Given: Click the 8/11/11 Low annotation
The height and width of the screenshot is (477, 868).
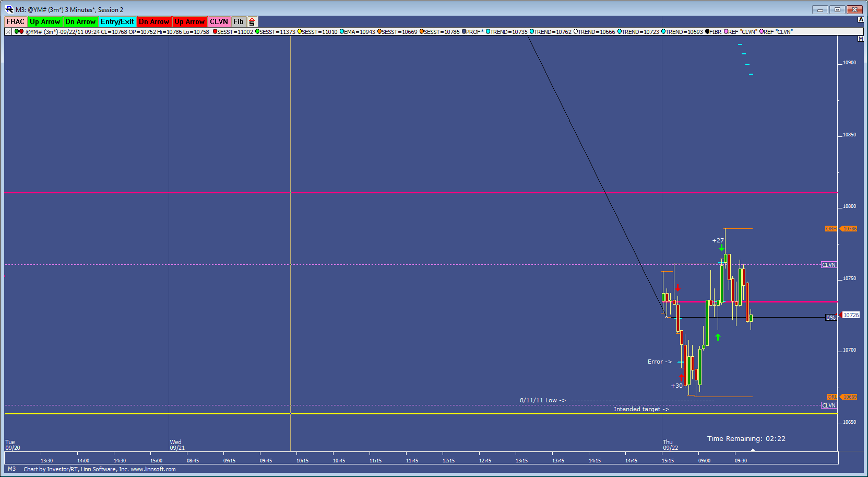Looking at the screenshot, I should click(543, 400).
